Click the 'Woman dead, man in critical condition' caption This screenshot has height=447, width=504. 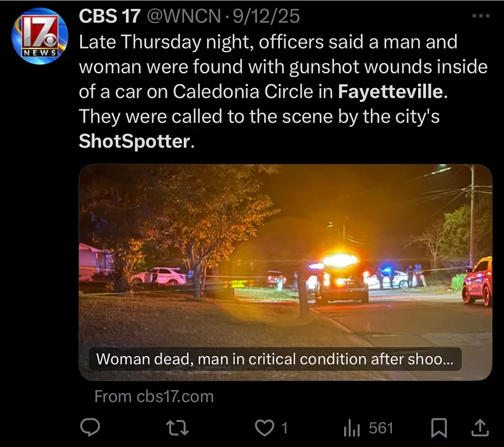coord(275,359)
